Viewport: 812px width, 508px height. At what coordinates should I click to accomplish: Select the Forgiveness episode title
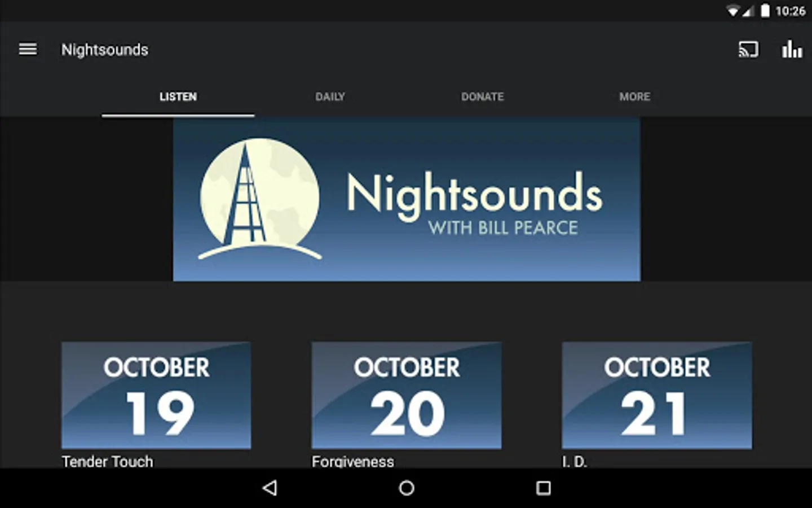tap(353, 461)
